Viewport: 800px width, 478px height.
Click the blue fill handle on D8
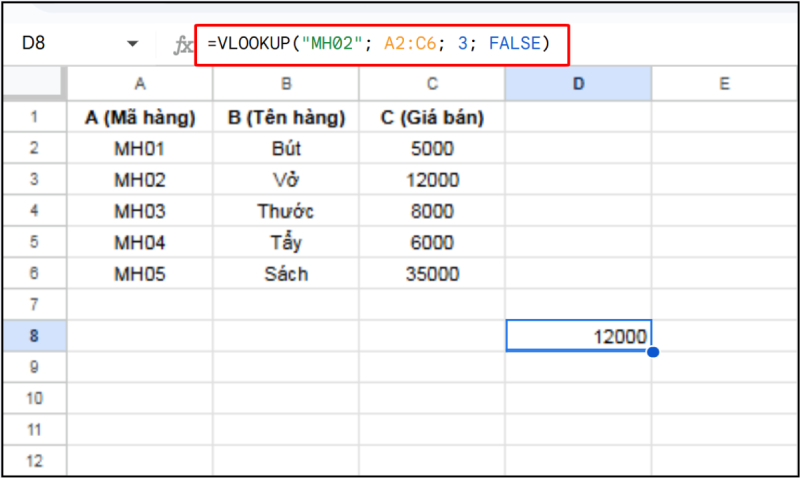tap(653, 352)
